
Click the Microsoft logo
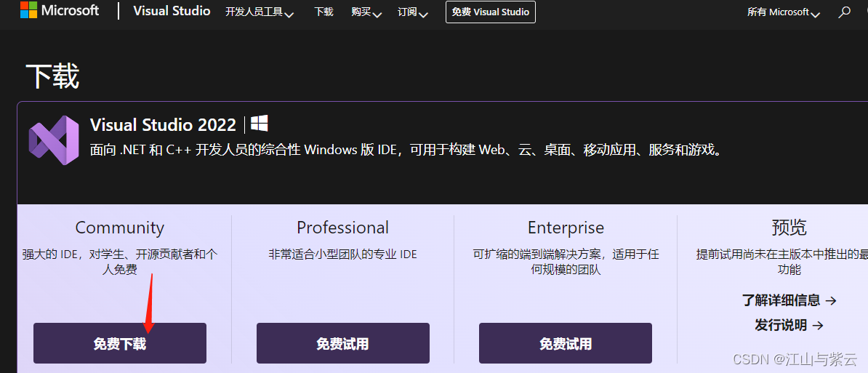[x=60, y=10]
